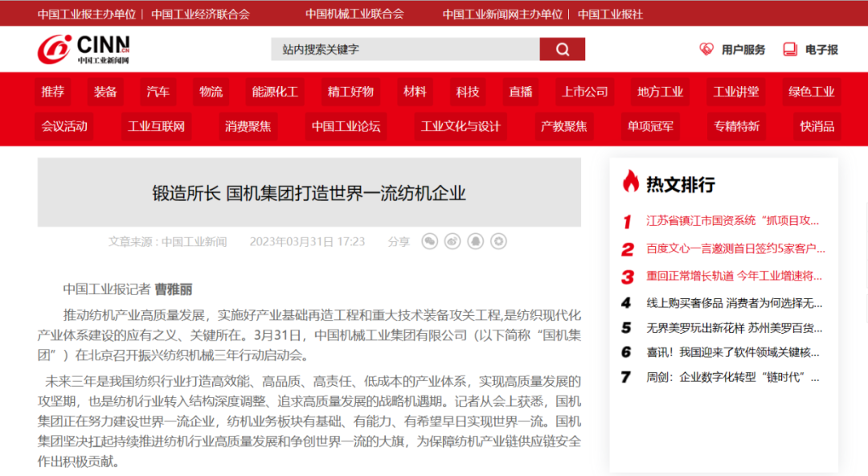Select 工业文化与设计 in the navigation
This screenshot has height=476, width=868.
tap(461, 126)
